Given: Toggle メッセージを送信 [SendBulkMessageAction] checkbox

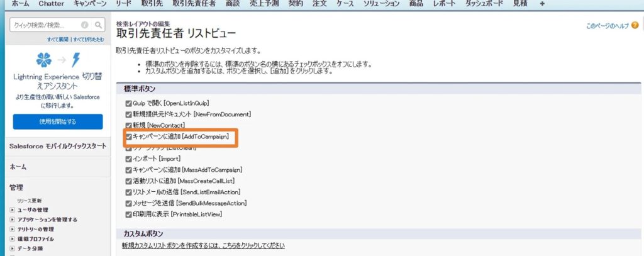Looking at the screenshot, I should click(128, 203).
